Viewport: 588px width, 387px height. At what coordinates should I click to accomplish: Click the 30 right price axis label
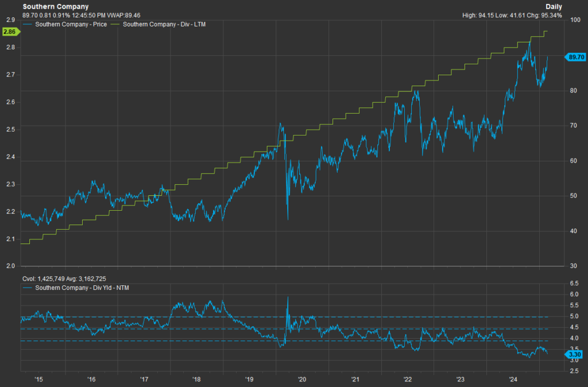pyautogui.click(x=574, y=266)
